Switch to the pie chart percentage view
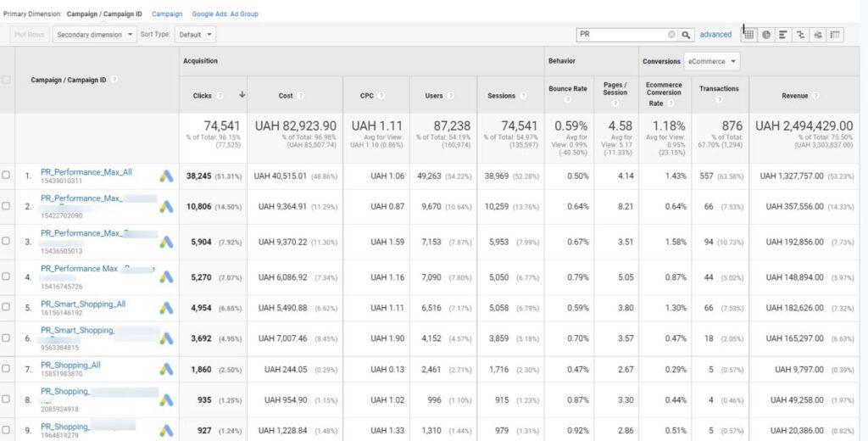This screenshot has height=441, width=868. (766, 35)
